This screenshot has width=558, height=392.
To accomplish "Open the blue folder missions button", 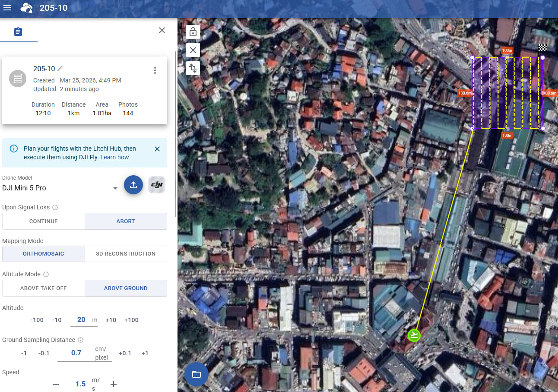I will (197, 374).
